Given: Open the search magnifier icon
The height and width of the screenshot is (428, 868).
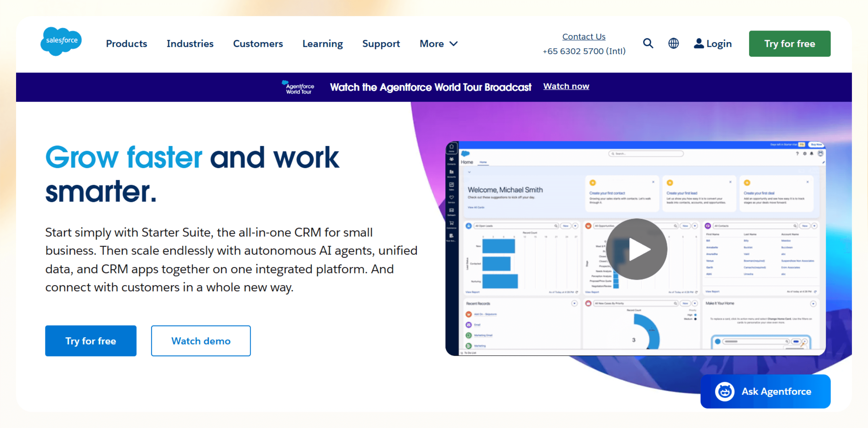Looking at the screenshot, I should (648, 44).
